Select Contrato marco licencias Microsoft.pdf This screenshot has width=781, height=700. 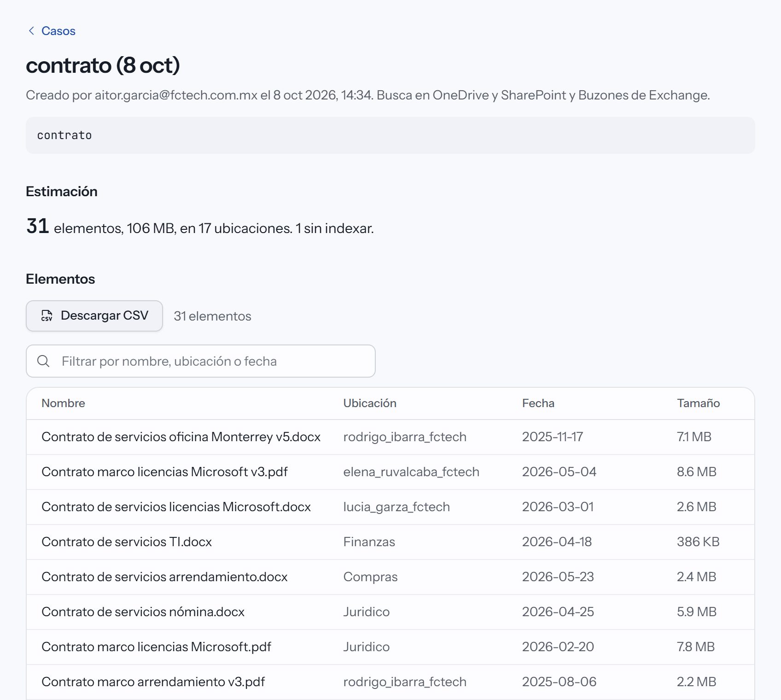pos(156,647)
